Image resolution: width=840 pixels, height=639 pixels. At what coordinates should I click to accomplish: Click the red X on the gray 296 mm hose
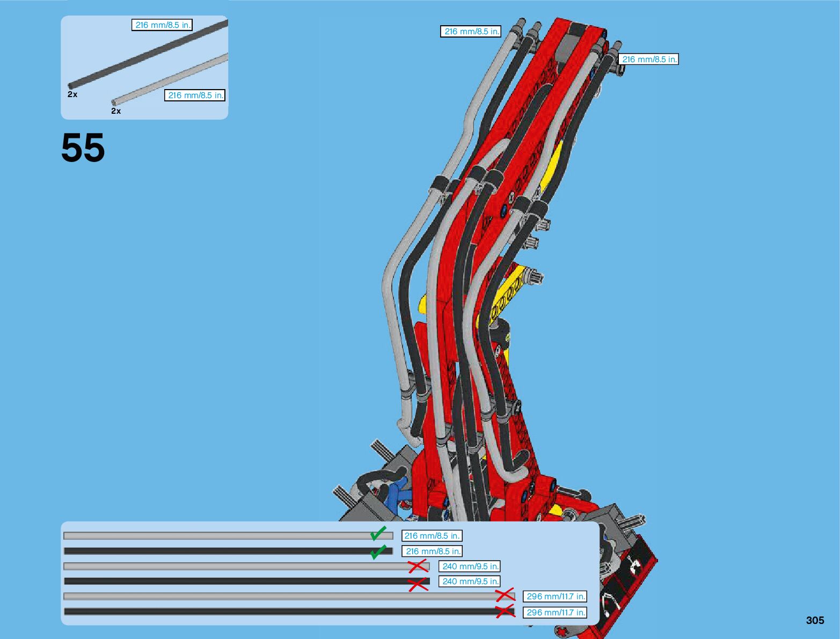coord(505,595)
